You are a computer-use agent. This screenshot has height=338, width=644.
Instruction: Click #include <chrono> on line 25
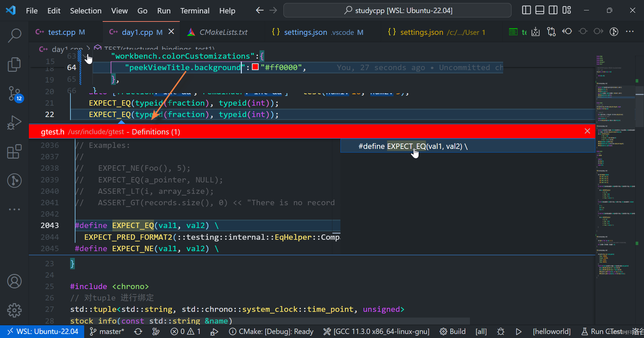(x=109, y=286)
